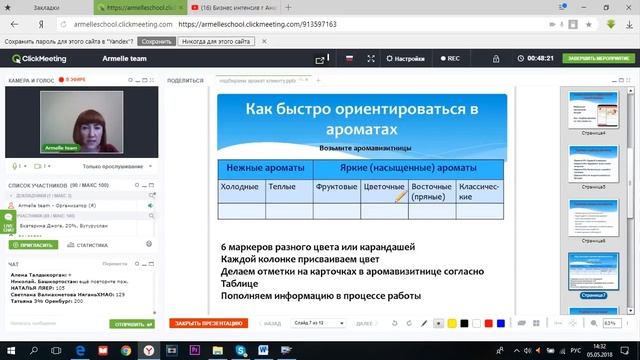Toggle slide thumbnails grid view icon

point(536,323)
